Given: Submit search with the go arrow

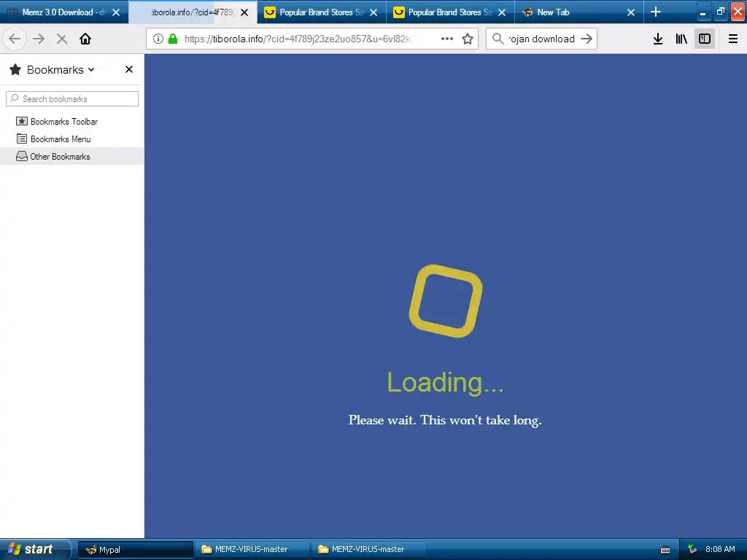Looking at the screenshot, I should tap(587, 39).
